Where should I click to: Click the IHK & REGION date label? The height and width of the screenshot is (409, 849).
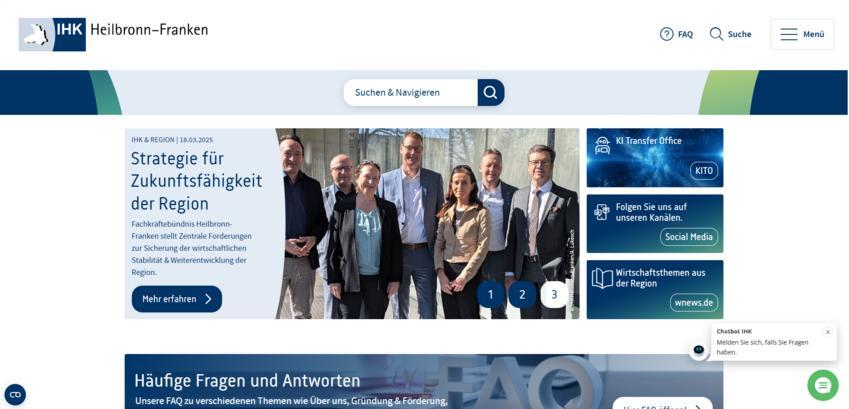172,140
